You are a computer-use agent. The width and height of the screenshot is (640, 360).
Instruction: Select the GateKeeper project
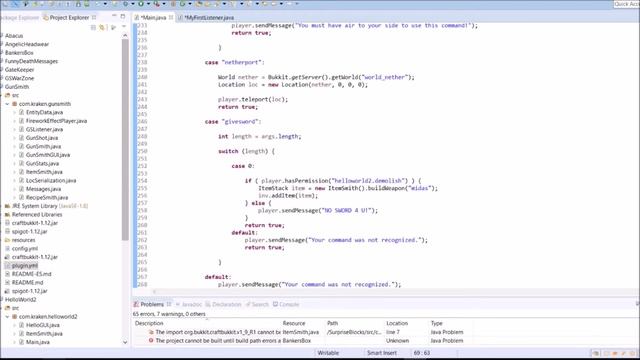(20, 70)
